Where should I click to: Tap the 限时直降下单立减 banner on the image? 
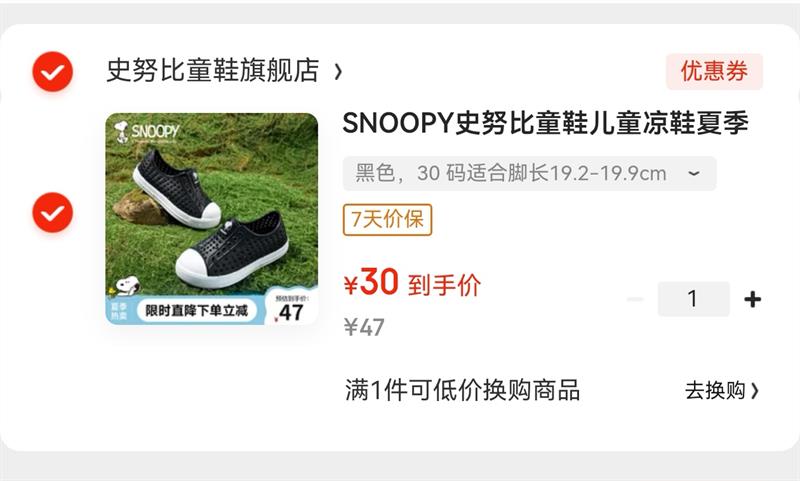coord(196,311)
